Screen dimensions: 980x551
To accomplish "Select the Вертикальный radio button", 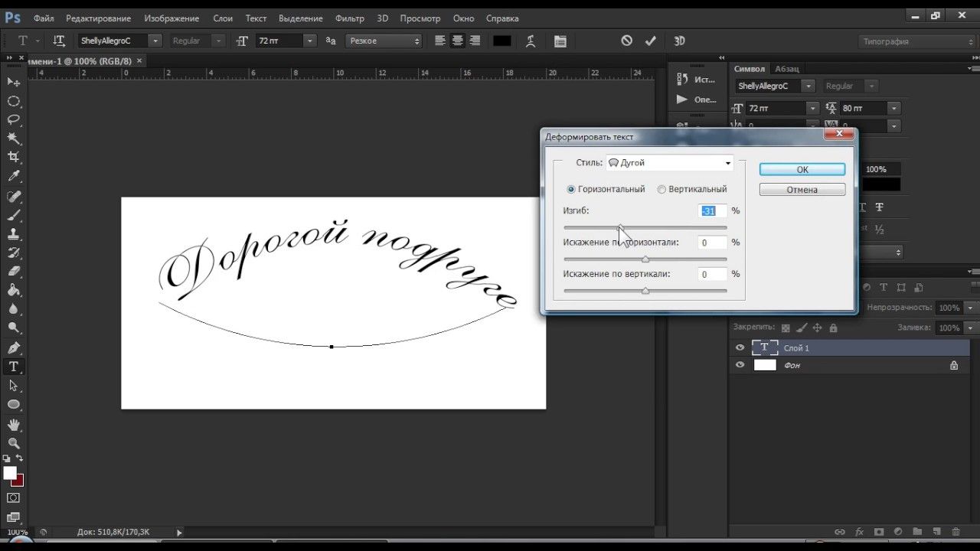I will [661, 189].
